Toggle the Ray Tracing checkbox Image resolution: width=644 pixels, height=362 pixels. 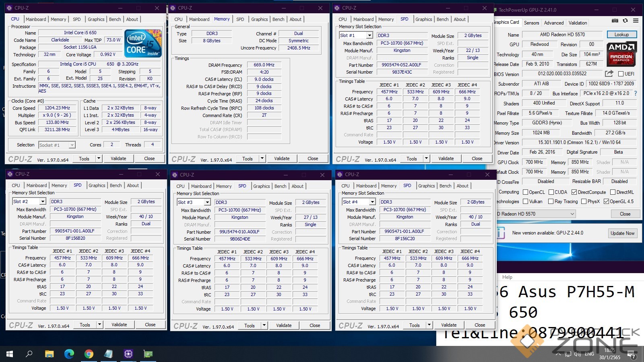click(x=551, y=202)
